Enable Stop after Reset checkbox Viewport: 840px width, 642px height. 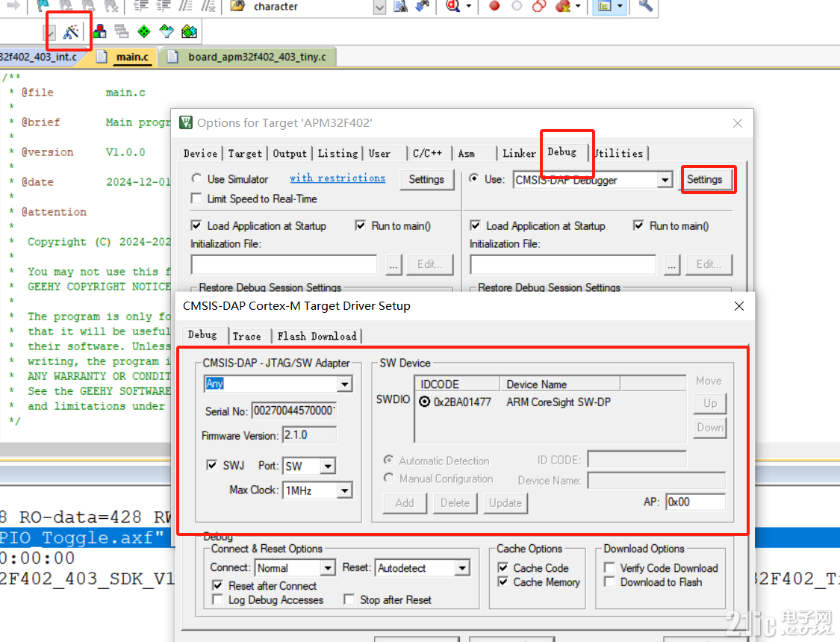coord(349,599)
